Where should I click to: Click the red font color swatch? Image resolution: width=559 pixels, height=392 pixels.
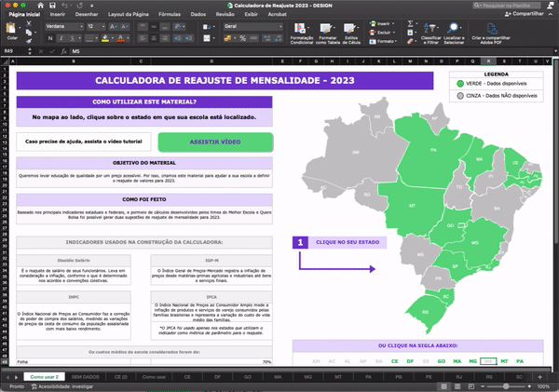click(120, 38)
